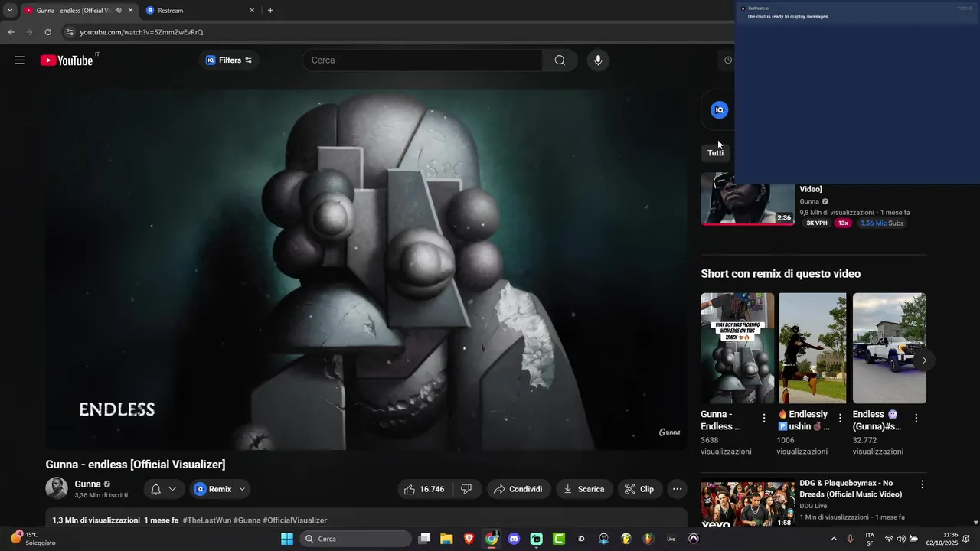Viewport: 980px width, 551px height.
Task: Open the weather widget showing 15°C Soleggiato
Action: coord(34,539)
